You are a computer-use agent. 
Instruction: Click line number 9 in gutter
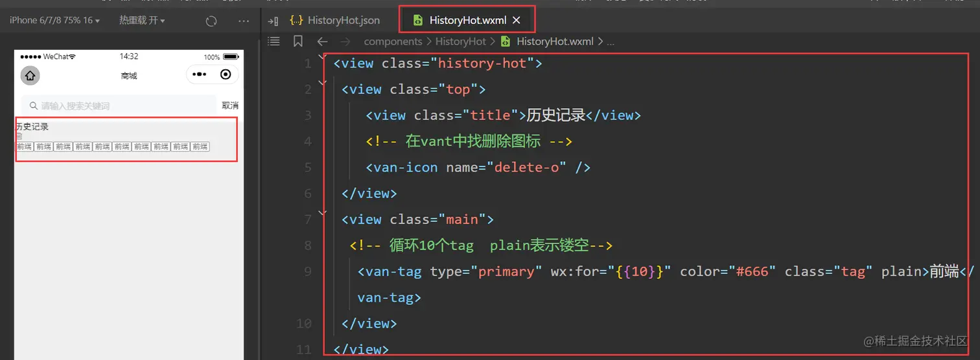[x=308, y=271]
